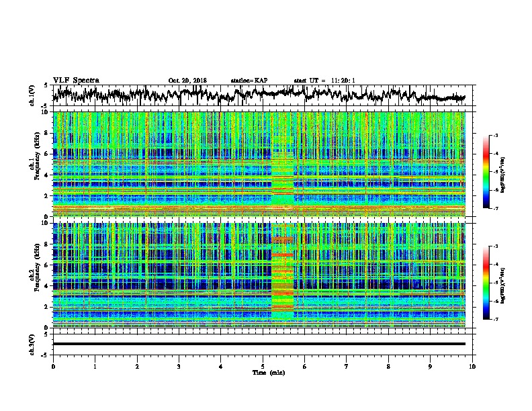Click time axis tick label "3"

(x=179, y=367)
